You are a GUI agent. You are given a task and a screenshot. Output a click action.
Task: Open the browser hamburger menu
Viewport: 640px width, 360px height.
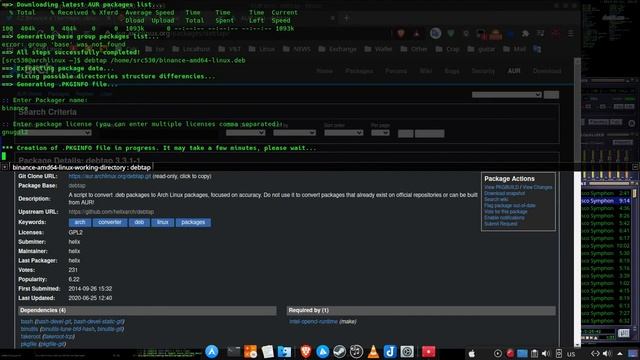pos(571,33)
